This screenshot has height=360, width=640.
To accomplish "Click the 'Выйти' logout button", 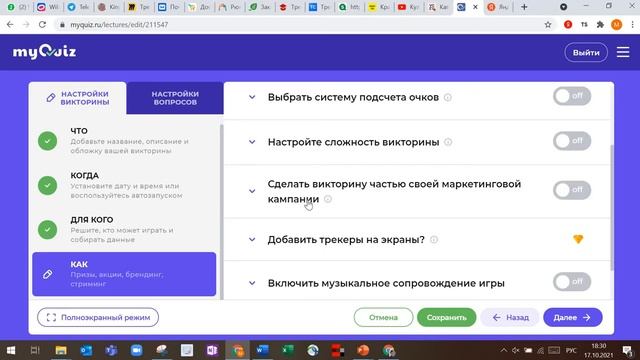I will coord(586,52).
